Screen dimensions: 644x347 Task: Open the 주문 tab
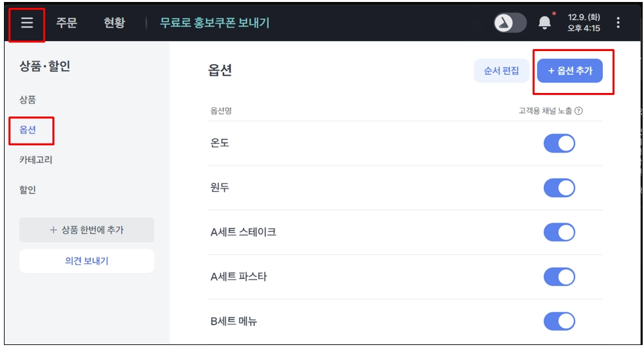pos(67,22)
